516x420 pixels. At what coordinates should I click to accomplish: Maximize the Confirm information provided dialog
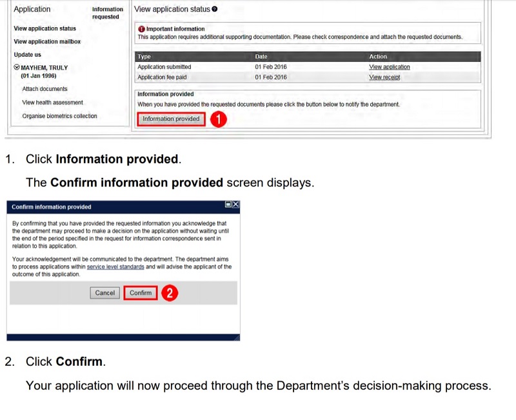coord(228,205)
